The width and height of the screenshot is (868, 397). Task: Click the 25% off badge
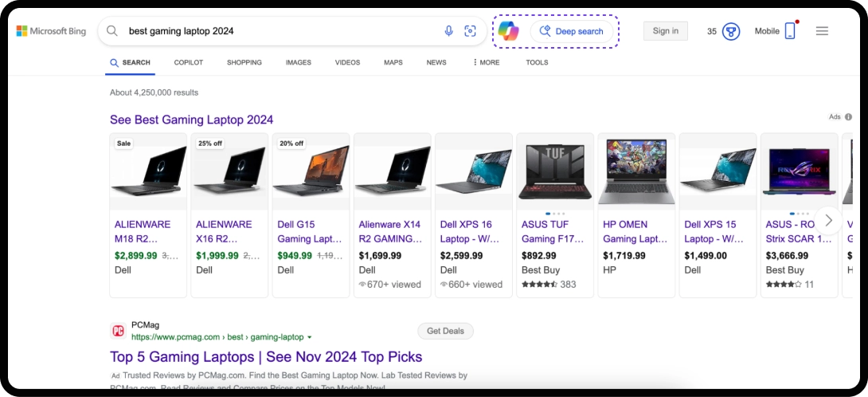click(210, 143)
